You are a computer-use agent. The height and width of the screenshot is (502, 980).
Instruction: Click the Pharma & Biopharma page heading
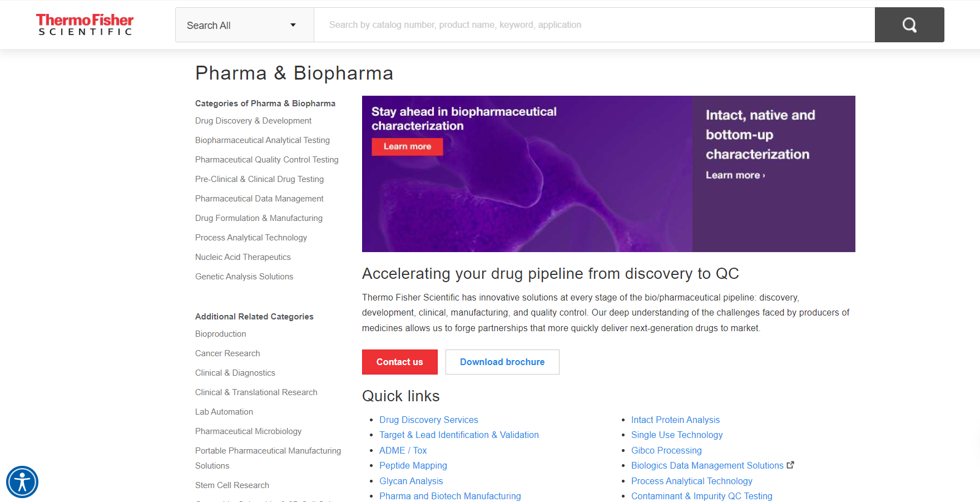(294, 73)
